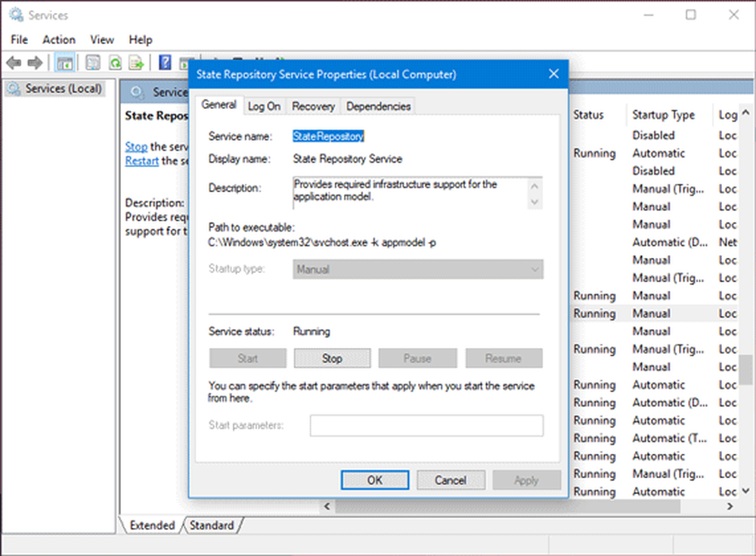The width and height of the screenshot is (756, 556).
Task: Click the Stop the service link
Action: pos(136,147)
